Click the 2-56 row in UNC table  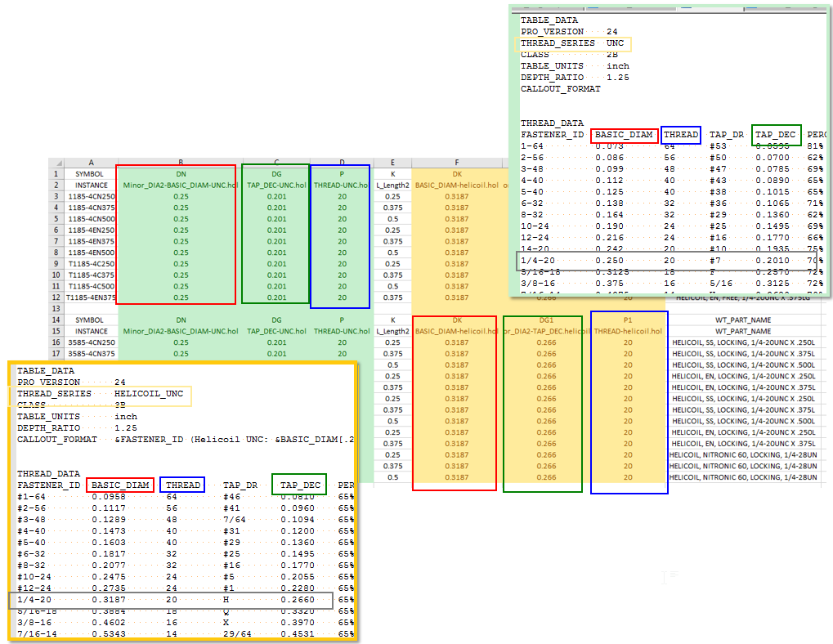(672, 158)
